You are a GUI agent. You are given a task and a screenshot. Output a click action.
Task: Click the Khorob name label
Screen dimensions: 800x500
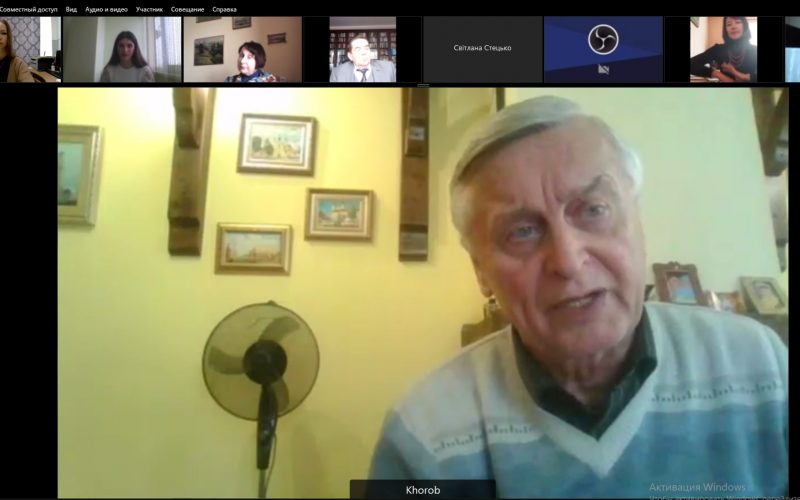pos(422,490)
